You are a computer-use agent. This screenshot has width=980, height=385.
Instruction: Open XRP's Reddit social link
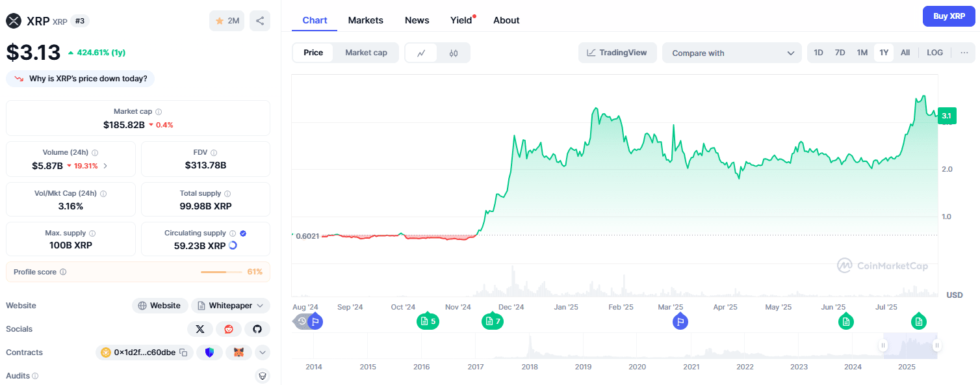[229, 329]
